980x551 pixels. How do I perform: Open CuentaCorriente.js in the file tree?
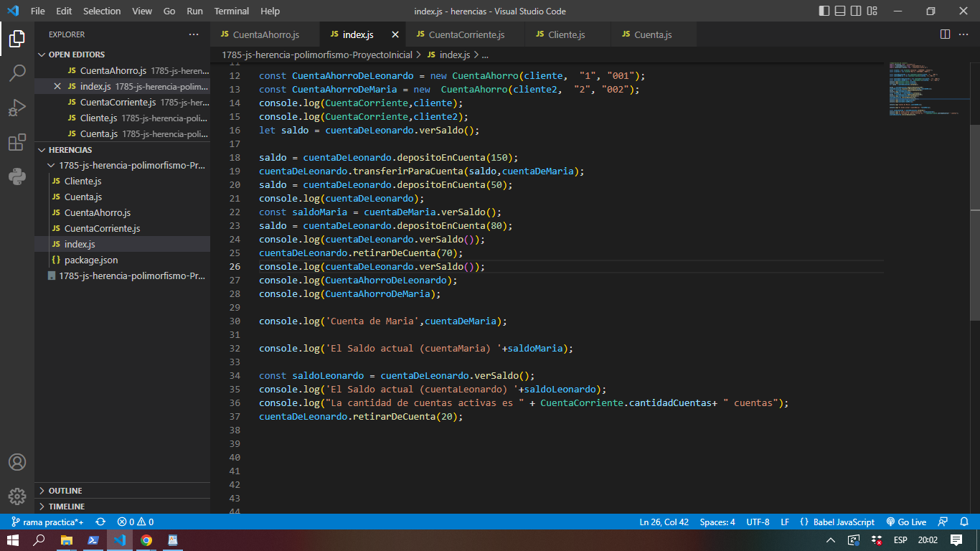pos(122,228)
